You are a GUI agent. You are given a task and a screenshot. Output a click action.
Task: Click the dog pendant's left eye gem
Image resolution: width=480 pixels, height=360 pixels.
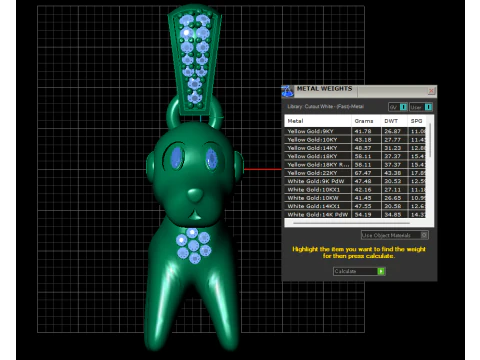(x=176, y=157)
